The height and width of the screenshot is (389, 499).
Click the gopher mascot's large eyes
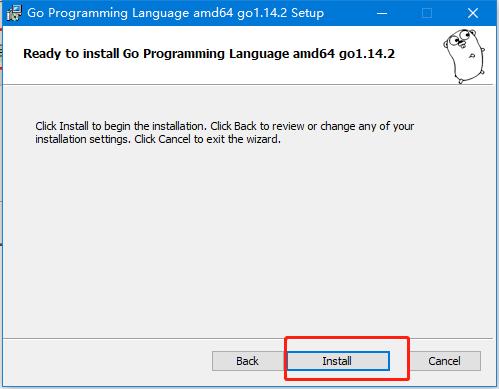pos(459,37)
